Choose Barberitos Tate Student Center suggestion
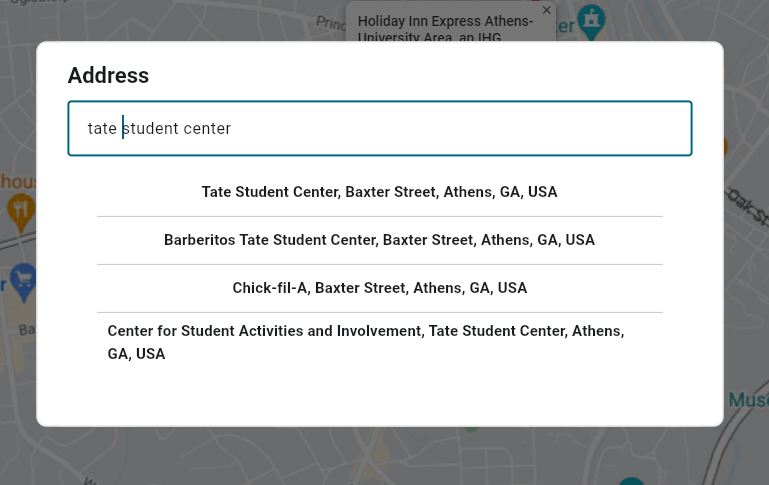The image size is (769, 485). pos(380,240)
